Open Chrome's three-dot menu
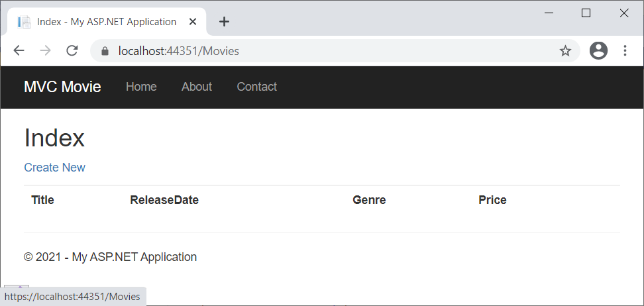The height and width of the screenshot is (306, 644). [625, 51]
